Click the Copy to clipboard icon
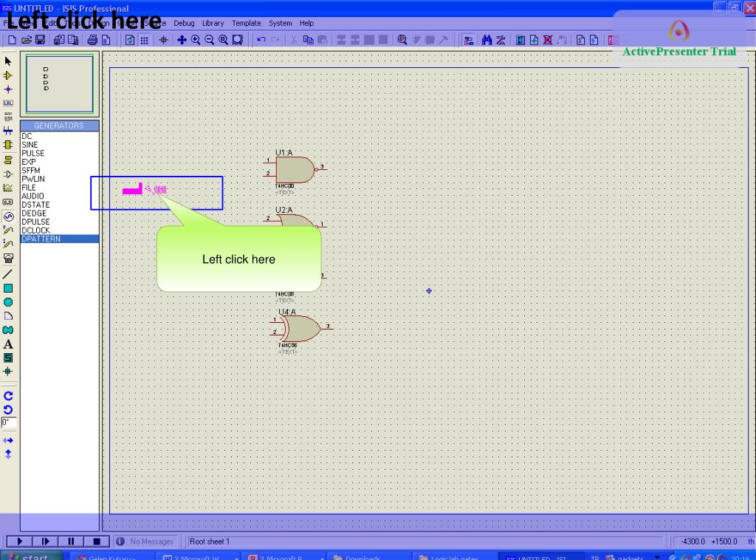756x560 pixels. [308, 40]
